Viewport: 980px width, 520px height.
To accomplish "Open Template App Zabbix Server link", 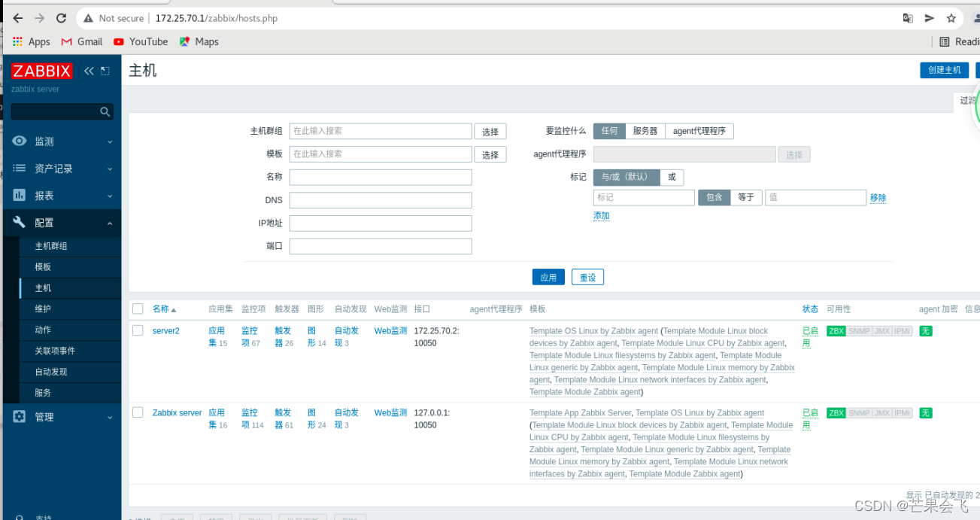I will click(580, 413).
